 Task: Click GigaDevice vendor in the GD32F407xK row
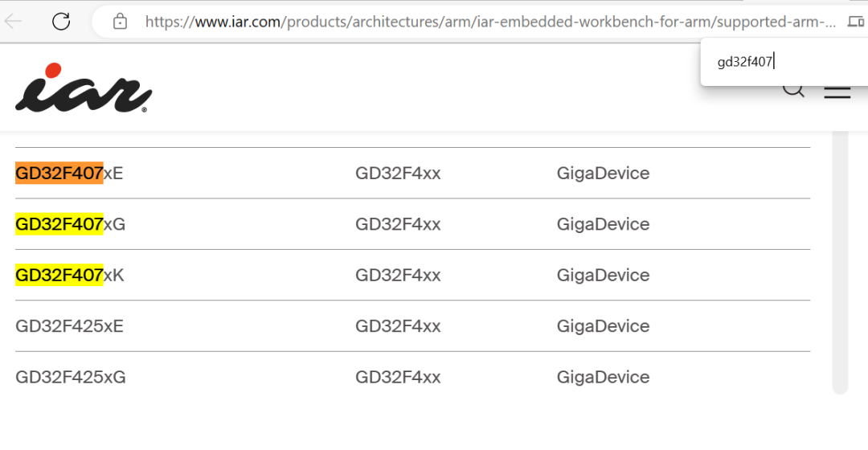(x=603, y=276)
